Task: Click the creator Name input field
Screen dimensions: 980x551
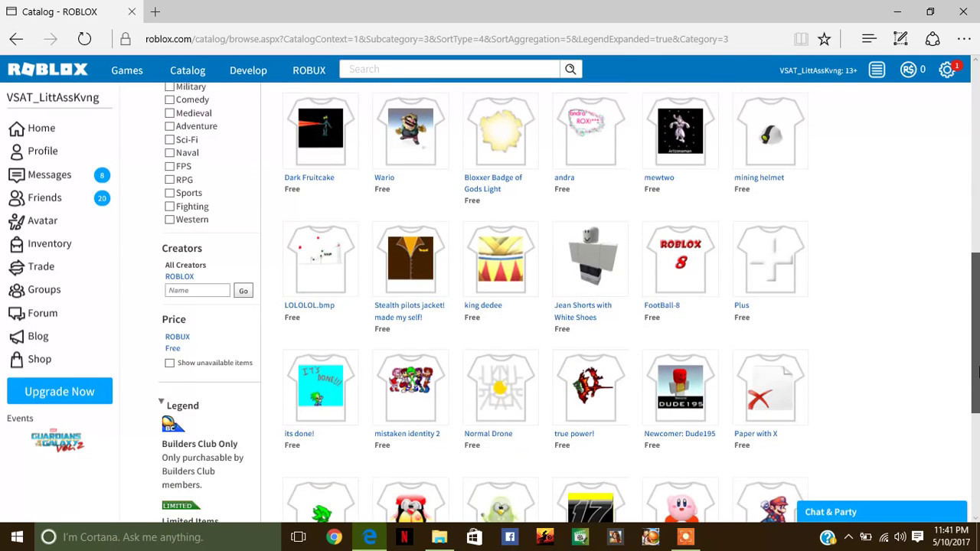Action: click(198, 291)
